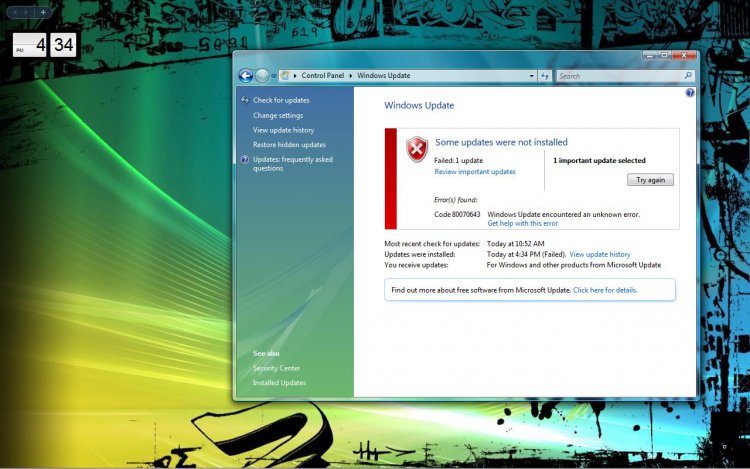Click the Control Panel icon in address bar
Screen dimensions: 750x469
[285, 76]
